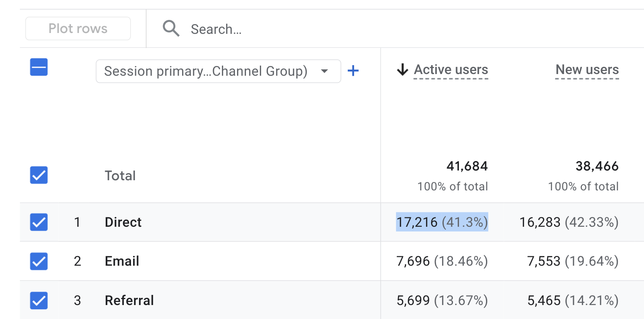Screen dimensions: 644x319
Task: Uncheck the Direct row checkbox
Action: (39, 222)
